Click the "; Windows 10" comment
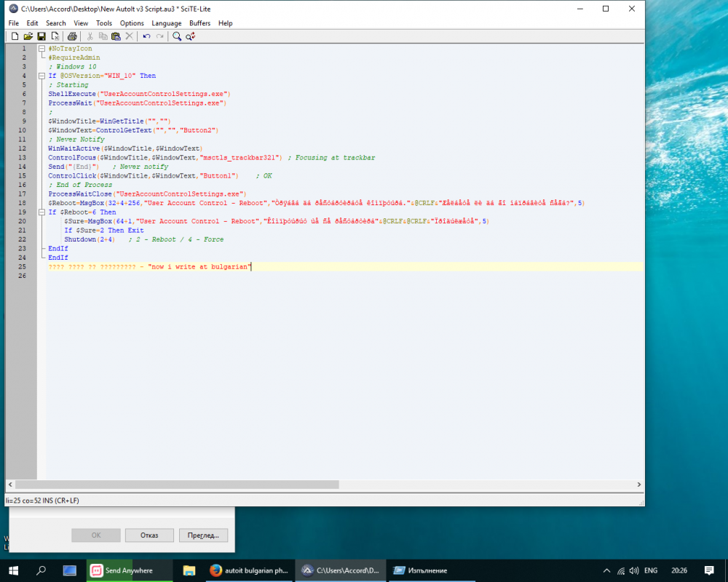Image resolution: width=728 pixels, height=582 pixels. coord(72,67)
